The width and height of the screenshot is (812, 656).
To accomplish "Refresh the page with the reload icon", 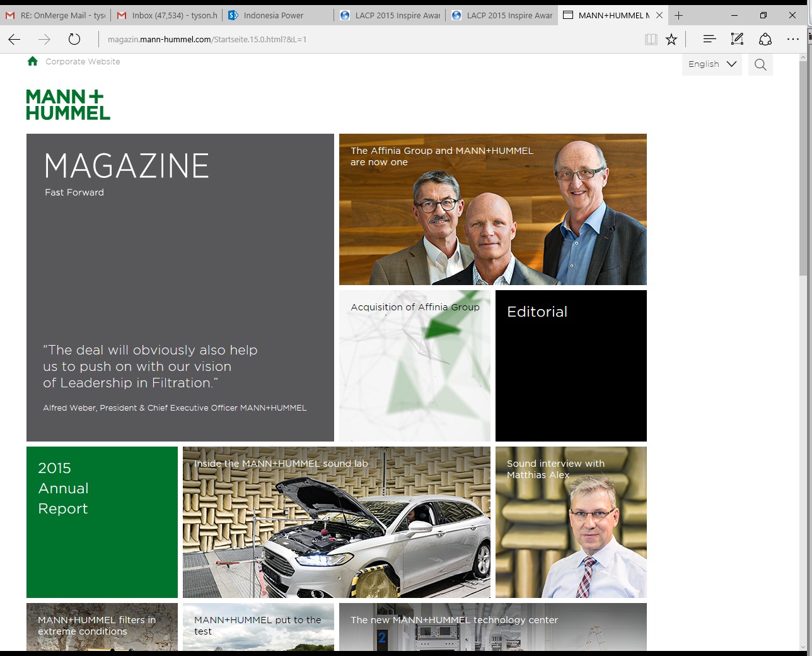I will tap(74, 40).
